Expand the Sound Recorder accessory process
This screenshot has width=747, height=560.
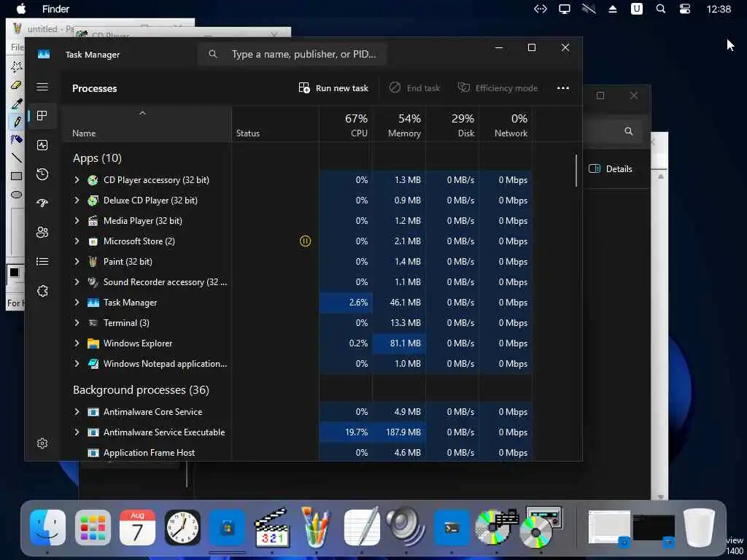77,282
